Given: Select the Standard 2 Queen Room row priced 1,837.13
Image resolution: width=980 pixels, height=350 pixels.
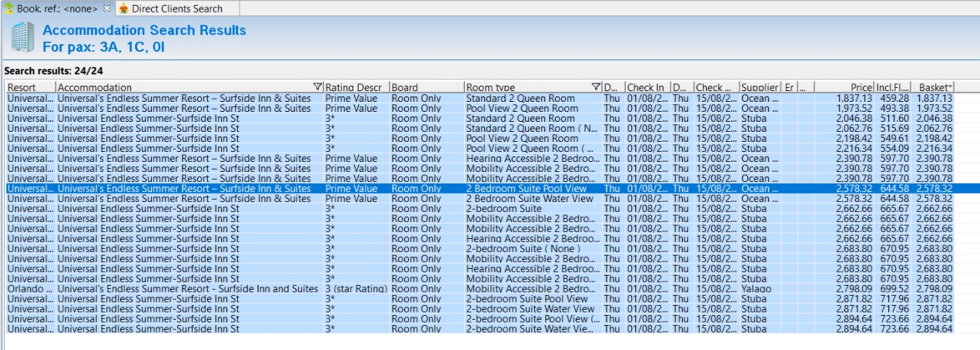Looking at the screenshot, I should tap(480, 99).
